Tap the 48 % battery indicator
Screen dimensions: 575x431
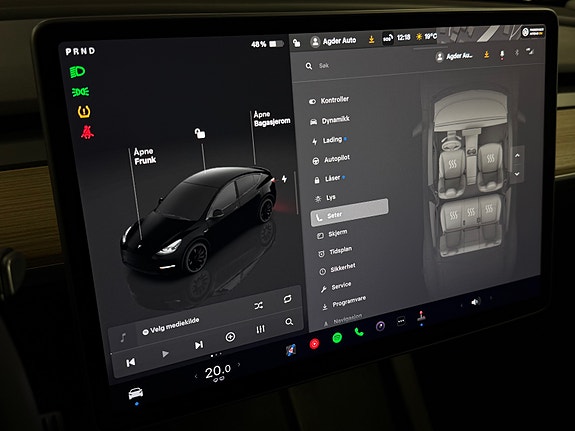267,44
